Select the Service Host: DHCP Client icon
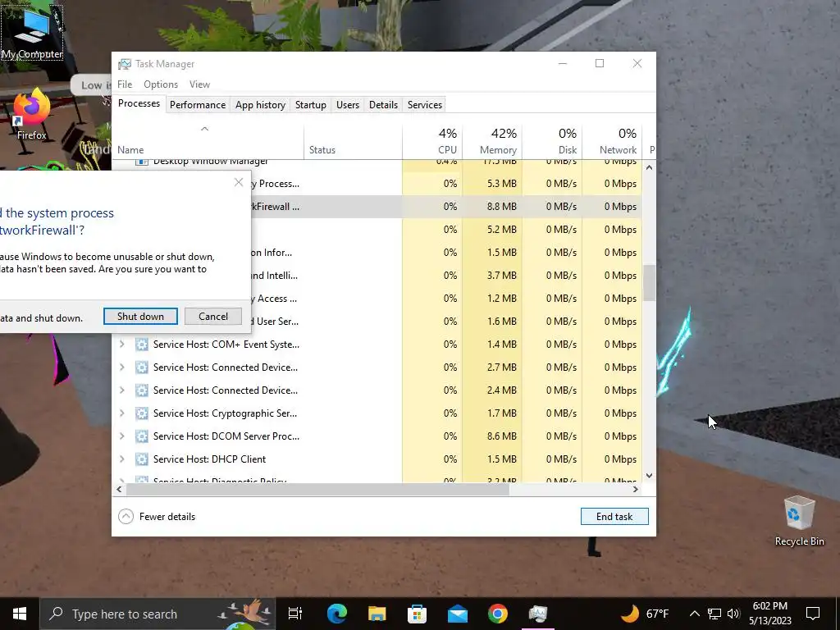This screenshot has height=630, width=840. click(141, 459)
